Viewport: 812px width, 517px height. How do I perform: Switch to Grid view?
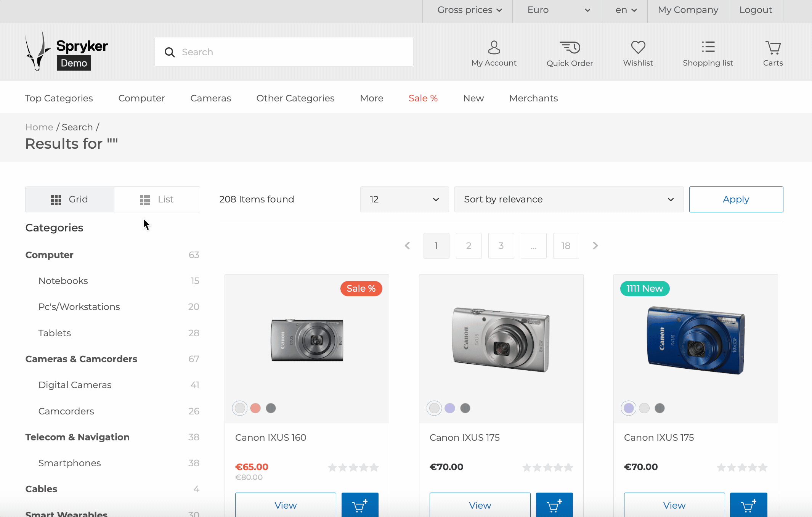pos(70,199)
